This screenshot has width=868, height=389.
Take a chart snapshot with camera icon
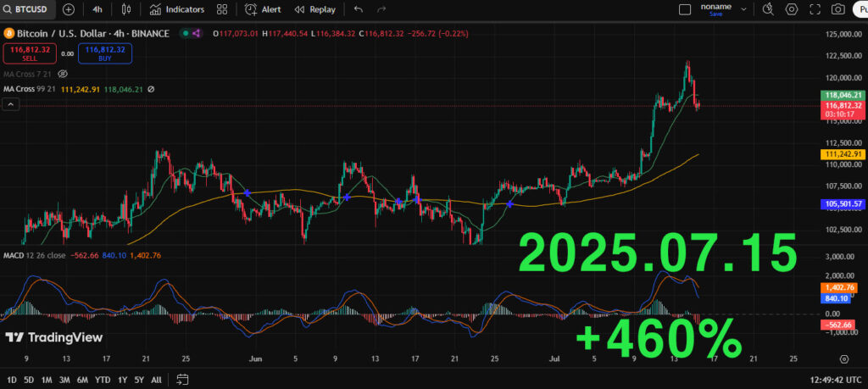(x=838, y=9)
